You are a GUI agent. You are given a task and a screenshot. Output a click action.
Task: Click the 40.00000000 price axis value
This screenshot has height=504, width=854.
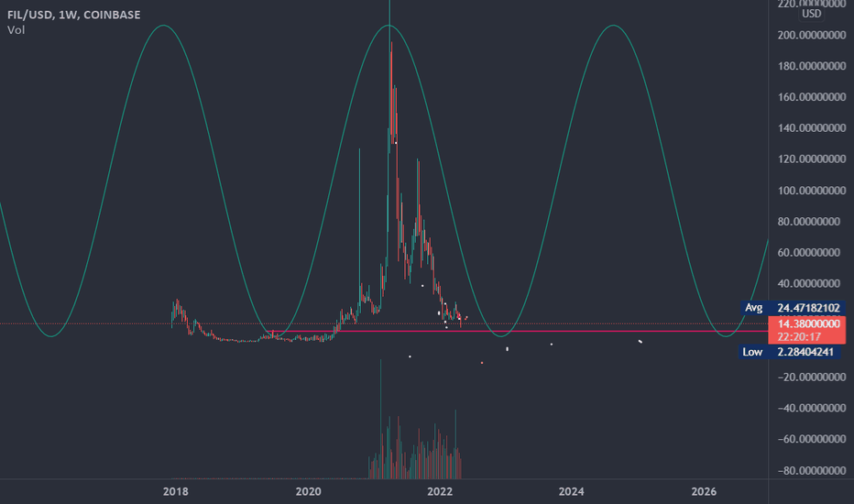pos(809,284)
